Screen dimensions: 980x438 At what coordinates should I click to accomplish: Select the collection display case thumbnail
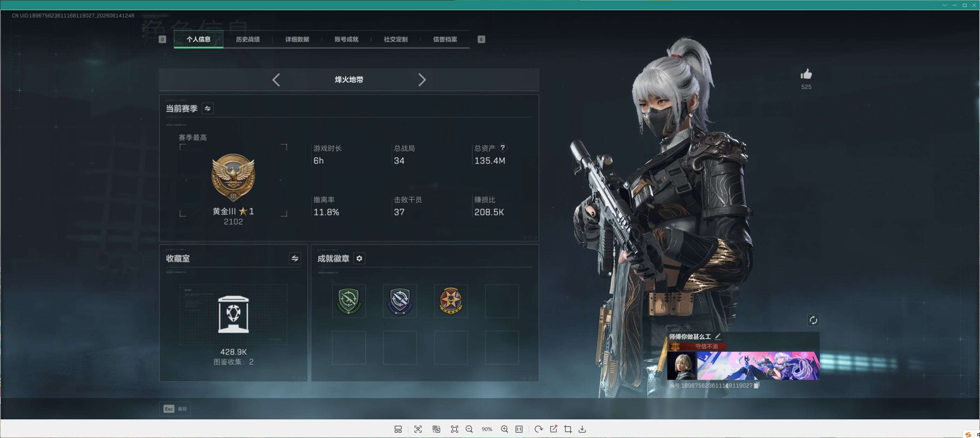(x=233, y=314)
